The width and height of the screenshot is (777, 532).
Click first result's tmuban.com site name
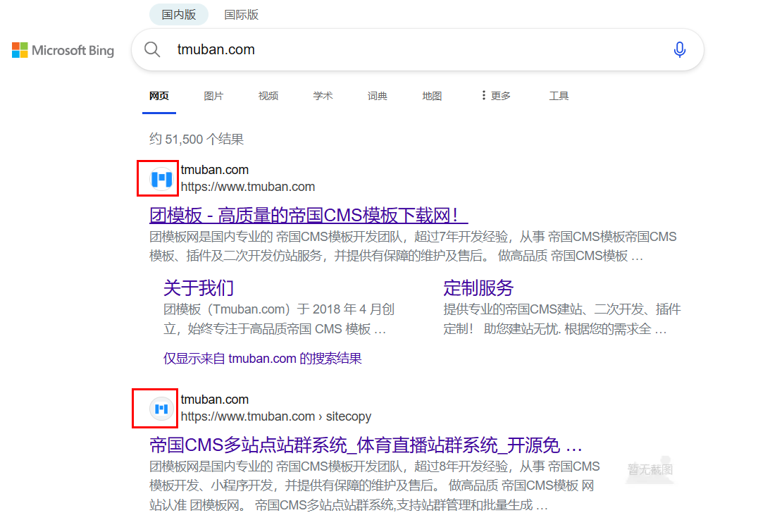tap(215, 170)
